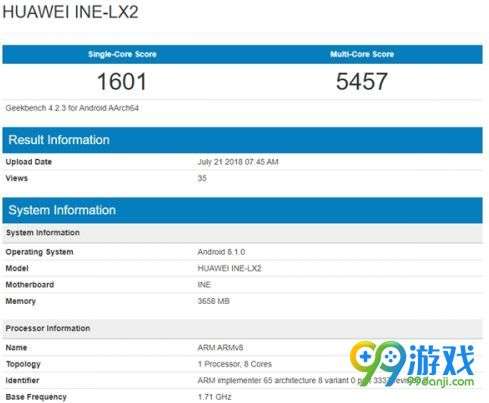Screen dimensions: 489x403
Task: Click the Motherboard label
Action: coord(30,285)
